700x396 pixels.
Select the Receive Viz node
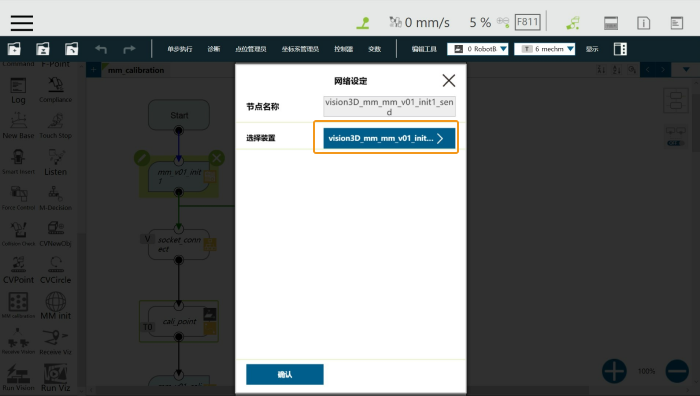coord(55,342)
